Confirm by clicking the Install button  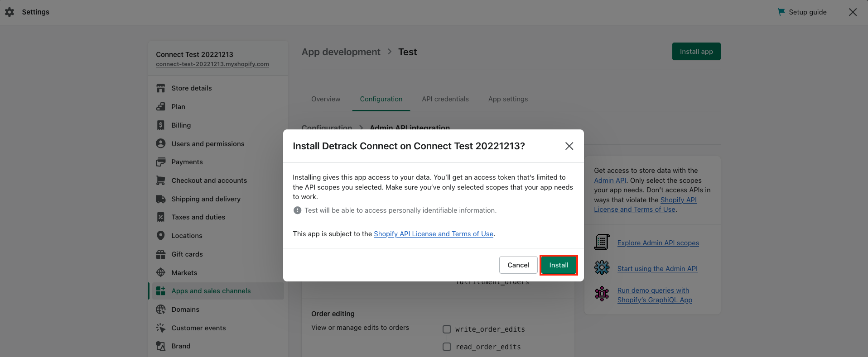(559, 265)
